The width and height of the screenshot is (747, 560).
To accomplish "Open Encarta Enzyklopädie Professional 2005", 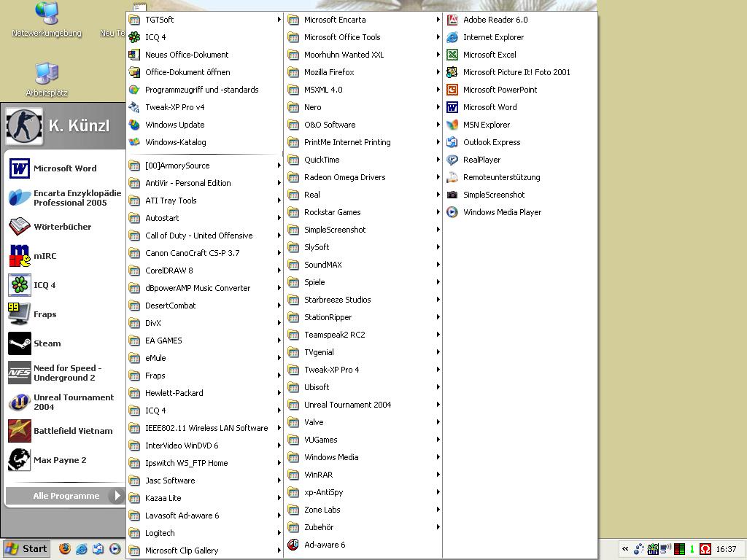I will click(65, 198).
